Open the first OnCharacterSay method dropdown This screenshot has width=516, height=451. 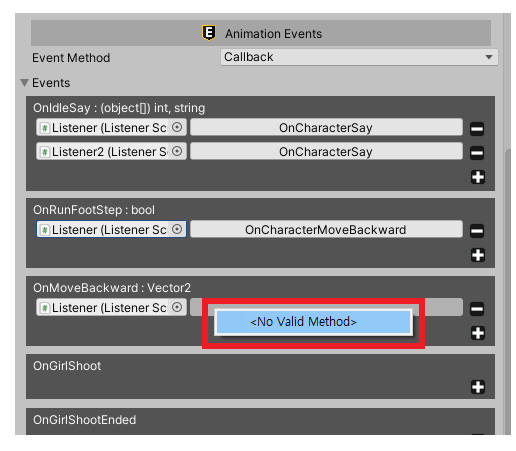pyautogui.click(x=326, y=127)
